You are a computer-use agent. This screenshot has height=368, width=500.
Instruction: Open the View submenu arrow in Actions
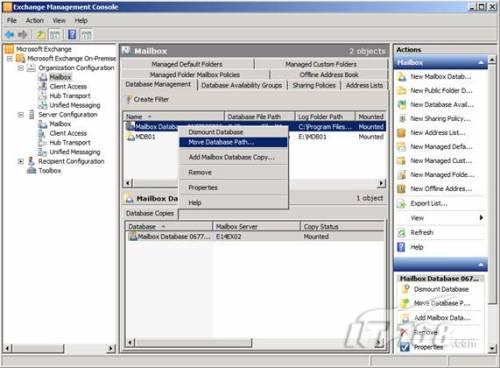pos(481,218)
